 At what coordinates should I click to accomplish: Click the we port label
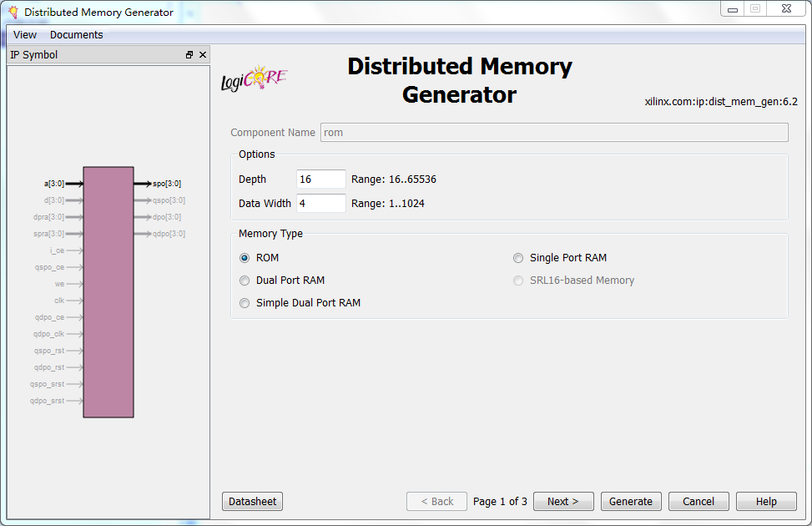(x=59, y=284)
